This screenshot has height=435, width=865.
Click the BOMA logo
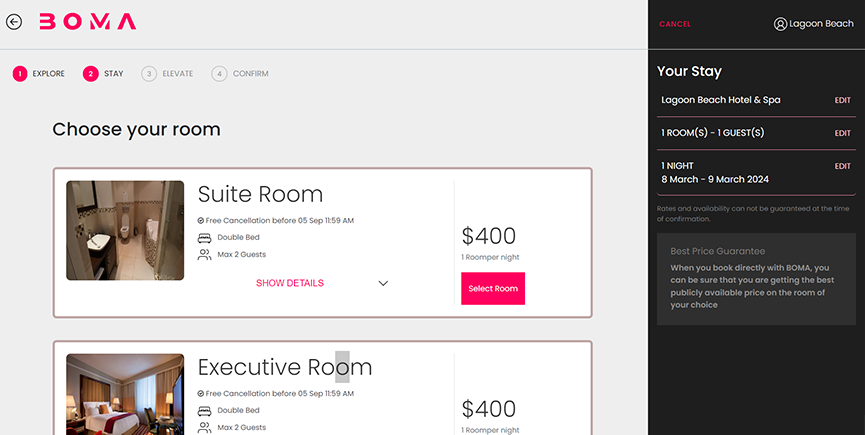point(88,22)
